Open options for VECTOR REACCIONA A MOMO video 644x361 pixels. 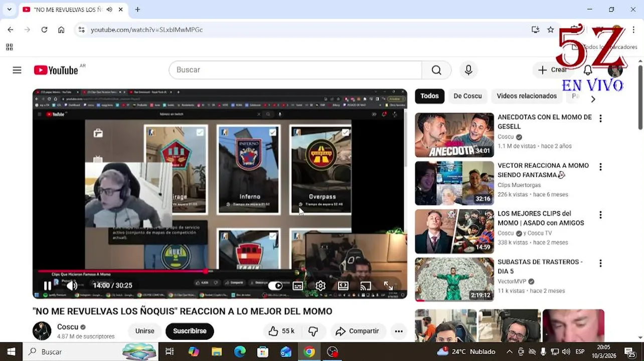tap(600, 166)
